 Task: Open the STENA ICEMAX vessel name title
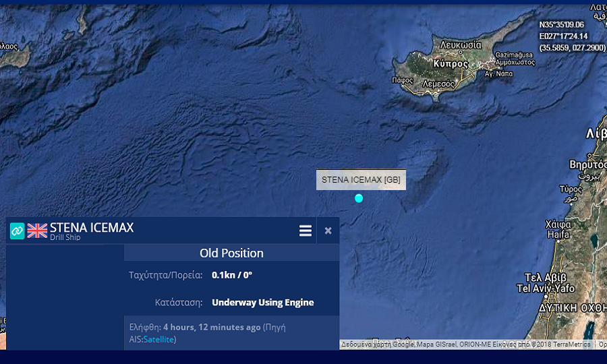(x=92, y=227)
